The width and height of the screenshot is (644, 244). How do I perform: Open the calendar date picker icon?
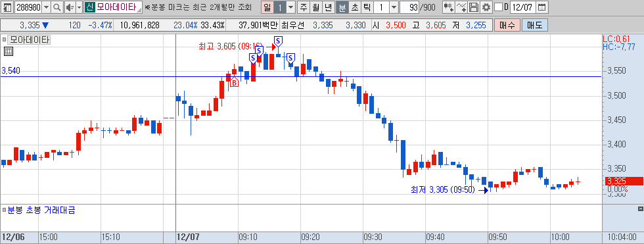542,7
